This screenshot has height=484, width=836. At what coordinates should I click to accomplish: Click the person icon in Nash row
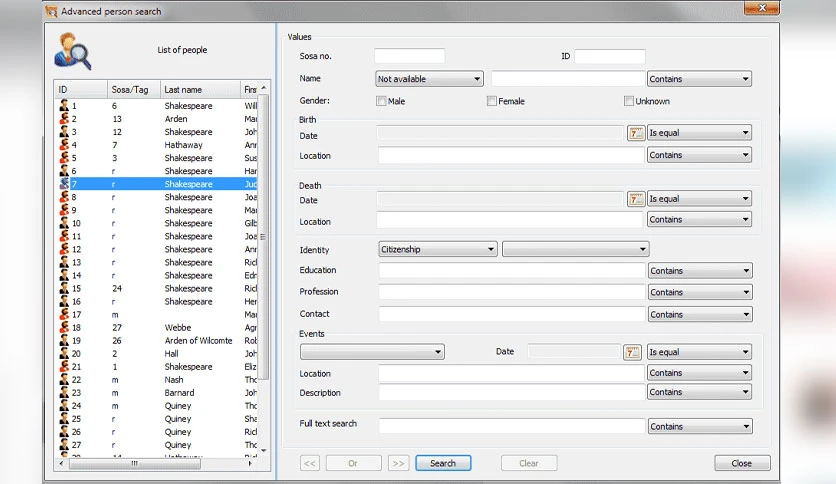64,380
